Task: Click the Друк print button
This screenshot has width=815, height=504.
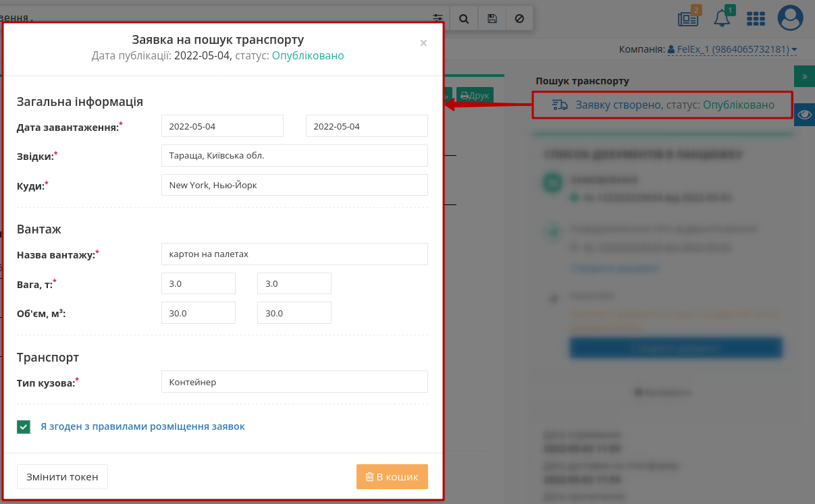Action: 475,96
